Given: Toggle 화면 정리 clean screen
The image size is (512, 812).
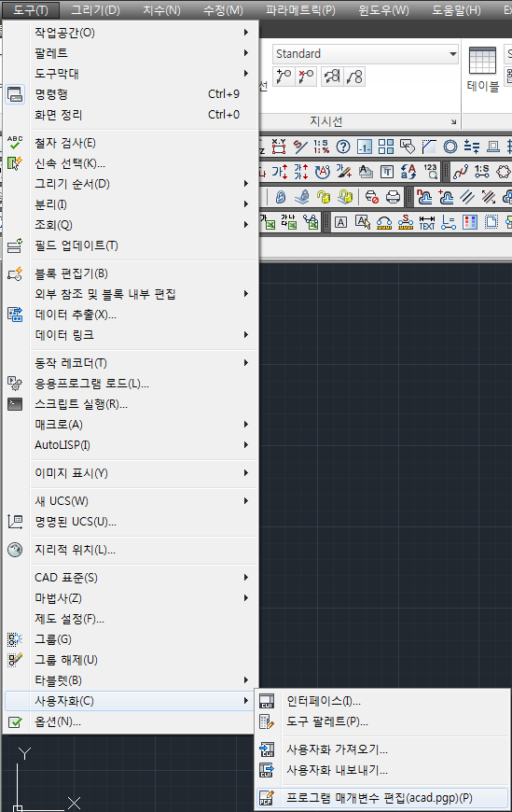Looking at the screenshot, I should (x=131, y=115).
